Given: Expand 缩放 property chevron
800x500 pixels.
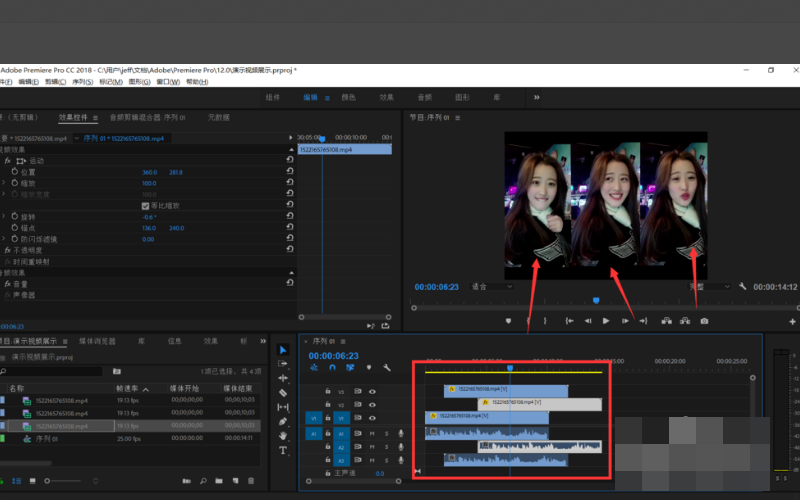Looking at the screenshot, I should point(4,183).
